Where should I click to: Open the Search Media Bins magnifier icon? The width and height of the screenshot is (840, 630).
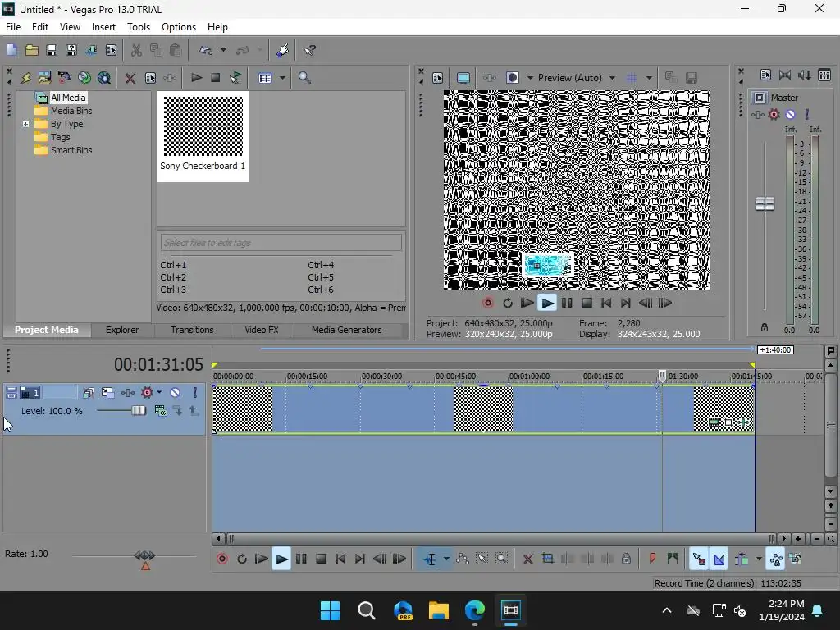(304, 78)
